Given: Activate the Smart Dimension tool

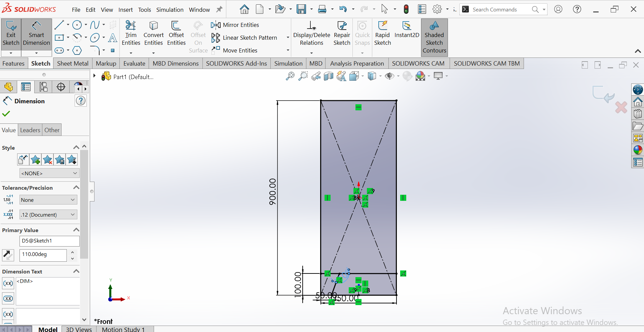Looking at the screenshot, I should pos(36,34).
